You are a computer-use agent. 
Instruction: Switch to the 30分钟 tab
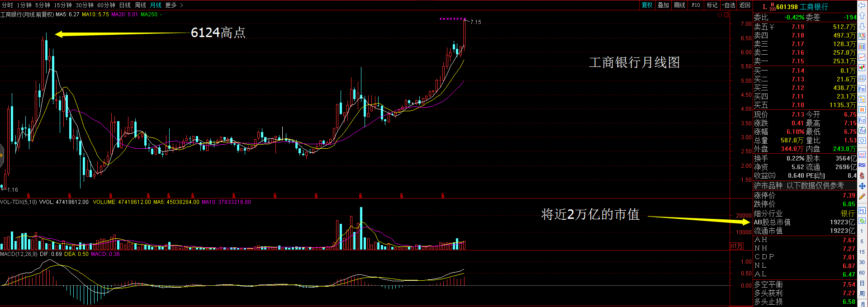[x=85, y=5]
